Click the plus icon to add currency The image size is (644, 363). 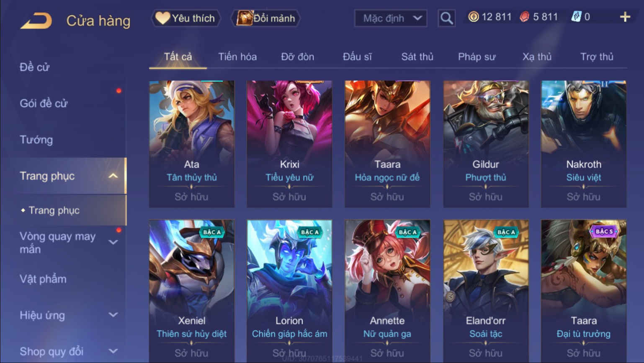[625, 17]
